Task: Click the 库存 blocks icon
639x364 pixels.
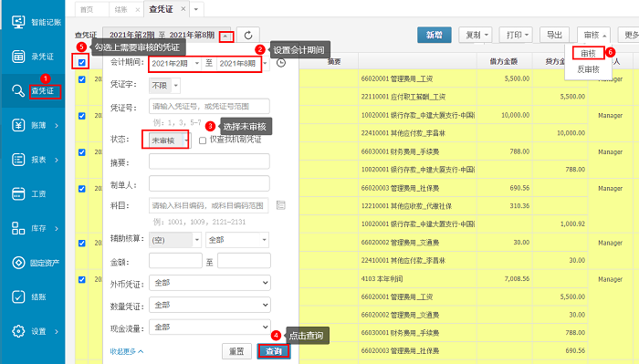Action: point(18,228)
